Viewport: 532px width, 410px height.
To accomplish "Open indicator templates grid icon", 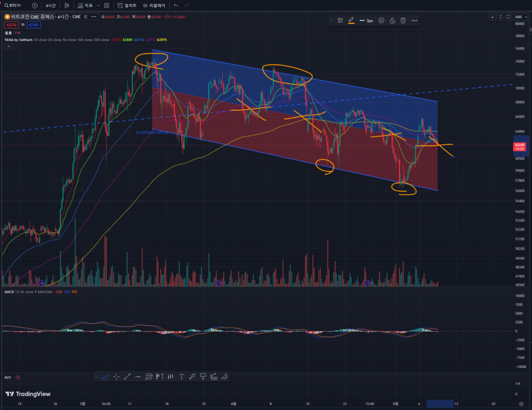I will pyautogui.click(x=106, y=6).
